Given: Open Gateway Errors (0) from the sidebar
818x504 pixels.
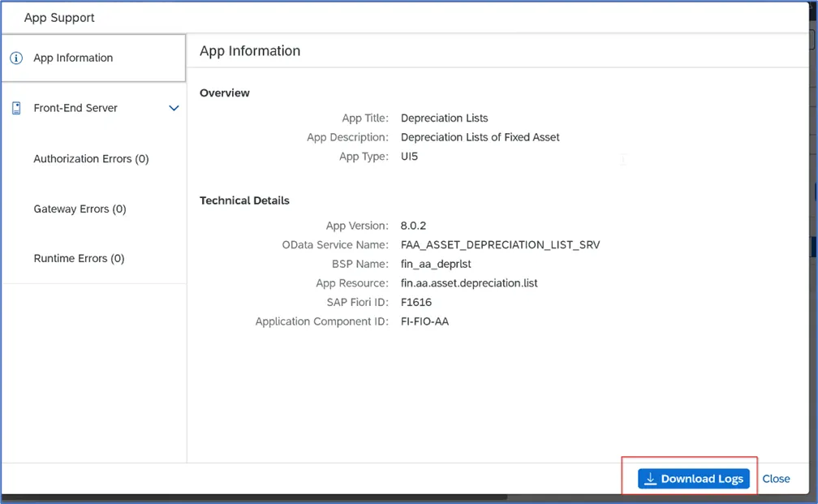Looking at the screenshot, I should tap(80, 209).
